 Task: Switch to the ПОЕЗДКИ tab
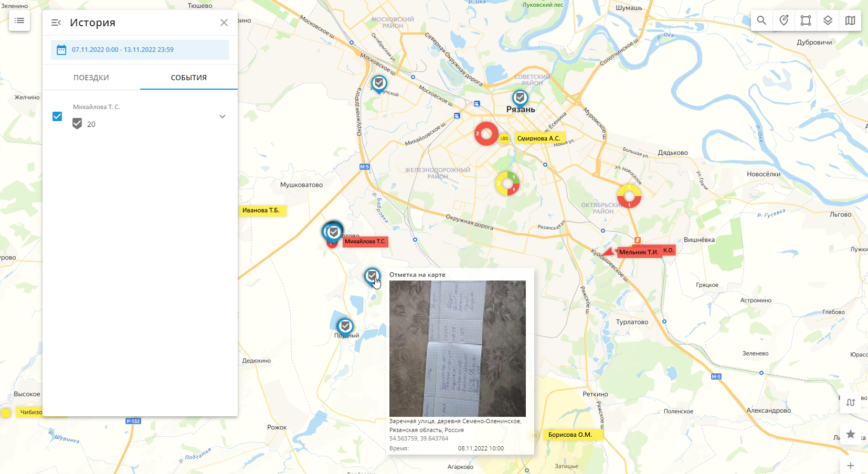point(91,78)
